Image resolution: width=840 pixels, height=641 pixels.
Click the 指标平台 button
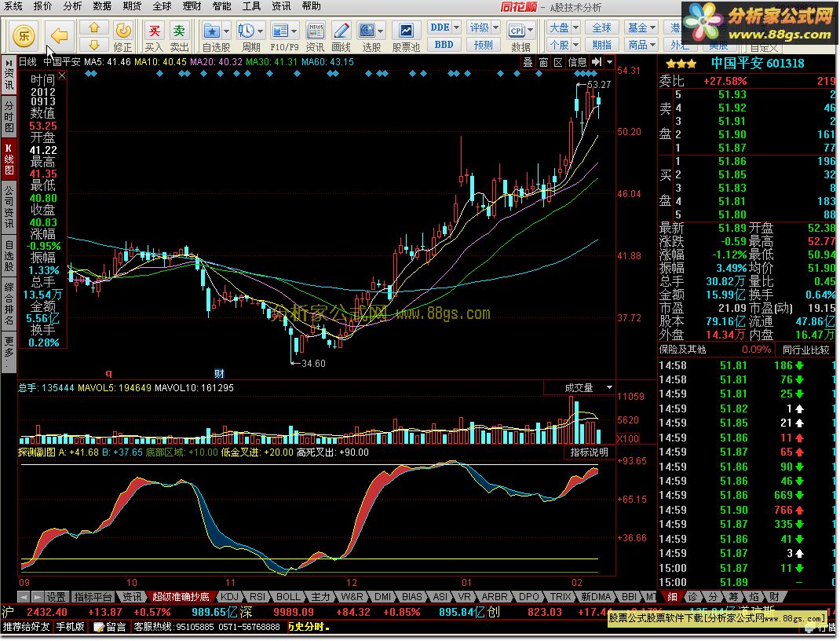pyautogui.click(x=93, y=596)
